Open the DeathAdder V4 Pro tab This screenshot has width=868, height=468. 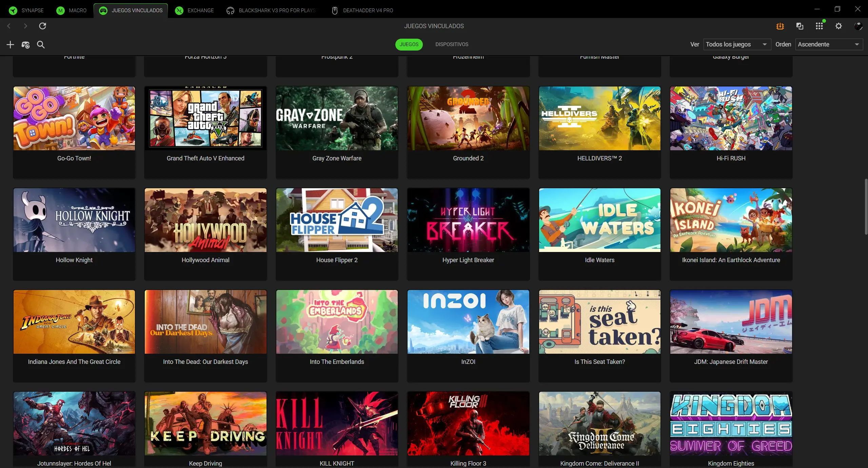click(x=362, y=11)
